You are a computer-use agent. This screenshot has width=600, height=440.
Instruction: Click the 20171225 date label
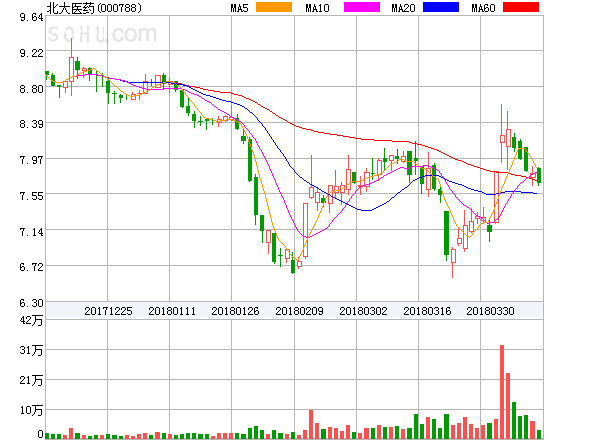point(108,311)
